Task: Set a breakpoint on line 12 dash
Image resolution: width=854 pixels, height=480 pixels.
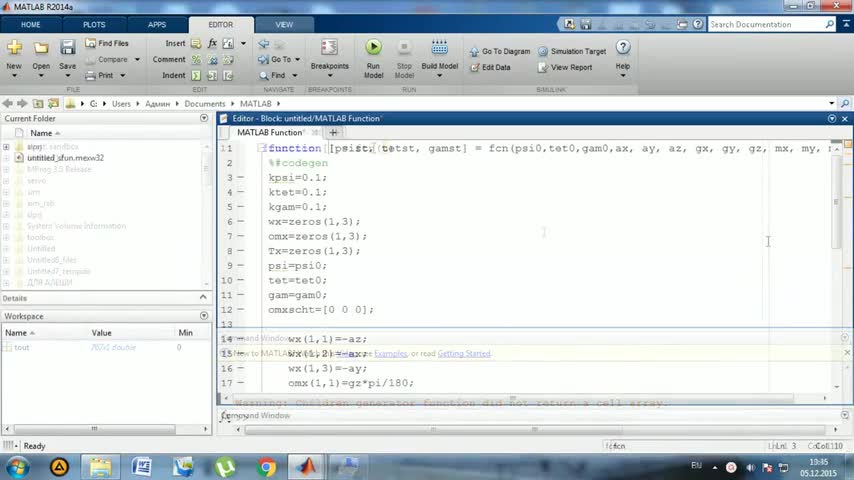Action: (241, 309)
